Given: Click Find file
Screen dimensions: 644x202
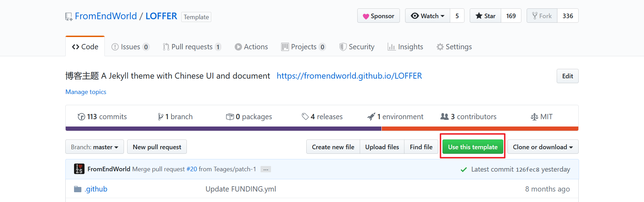Looking at the screenshot, I should tap(421, 147).
